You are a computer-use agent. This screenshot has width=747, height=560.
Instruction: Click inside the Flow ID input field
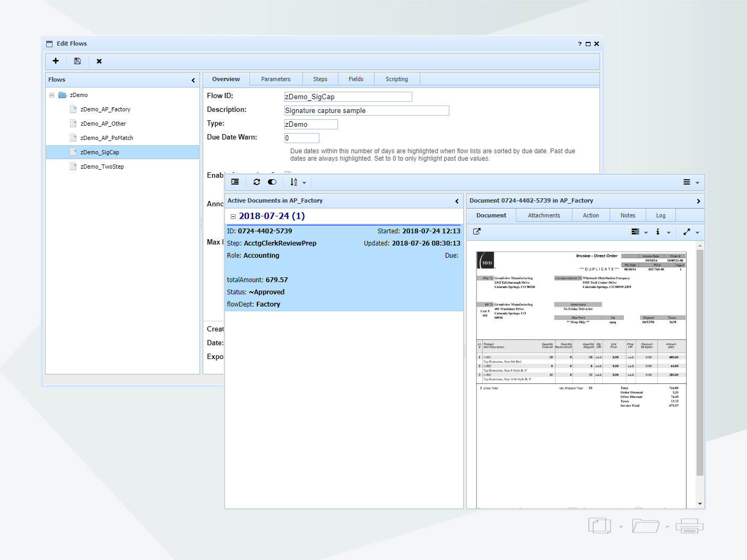coord(348,97)
